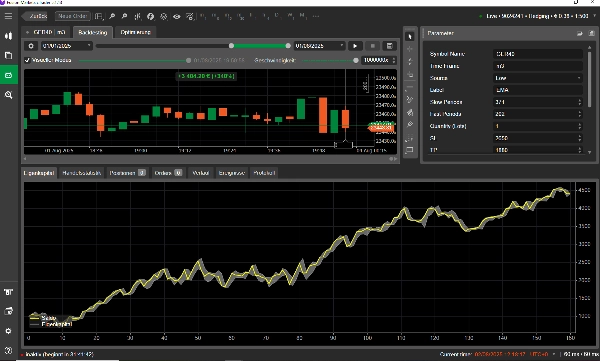The height and width of the screenshot is (361, 600).
Task: Click the zoom in magnifier icon
Action: (x=112, y=16)
